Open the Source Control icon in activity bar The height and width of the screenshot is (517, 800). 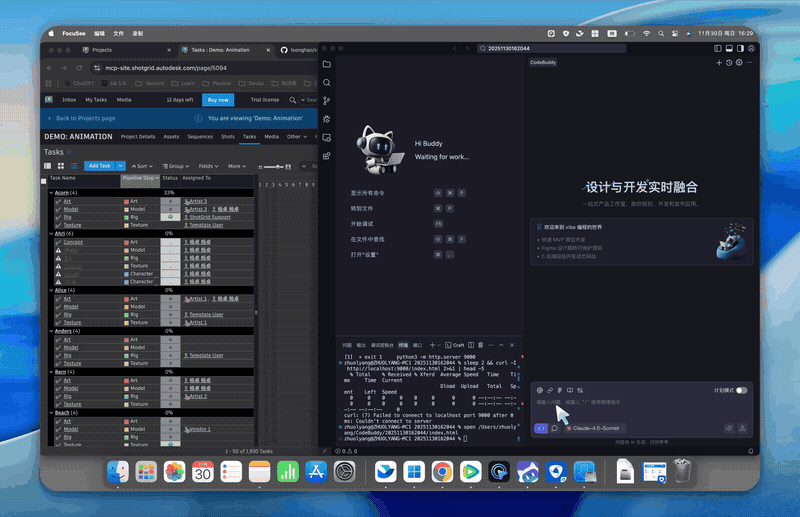pyautogui.click(x=327, y=101)
